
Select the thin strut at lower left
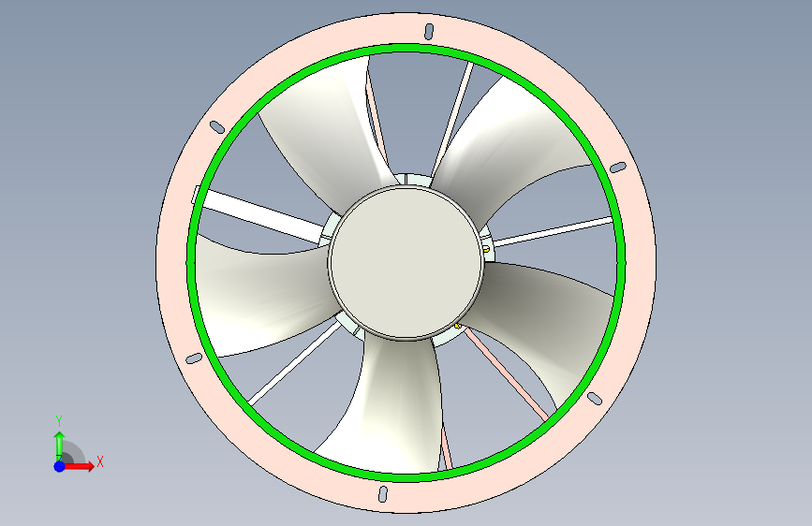pos(294,363)
